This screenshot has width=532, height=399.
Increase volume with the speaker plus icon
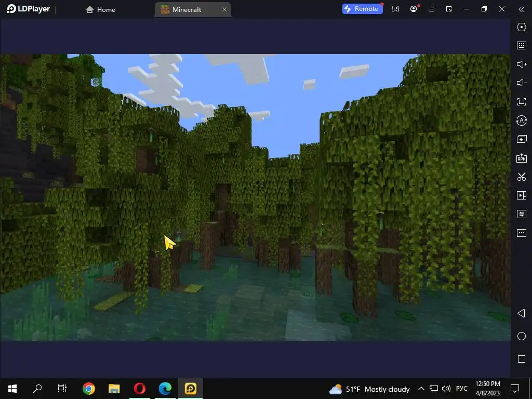click(x=522, y=64)
